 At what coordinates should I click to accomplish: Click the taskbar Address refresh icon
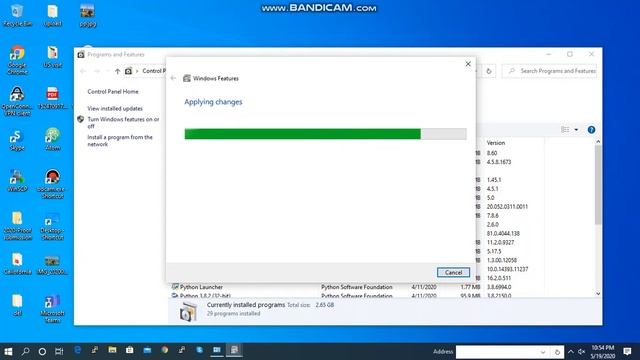pos(557,352)
